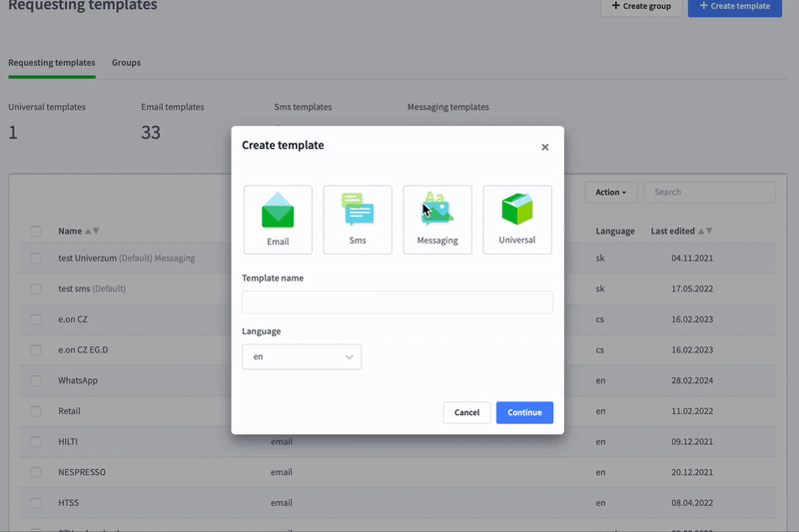Screen dimensions: 799x532
Task: Click the Email templates count 33
Action: click(x=151, y=133)
